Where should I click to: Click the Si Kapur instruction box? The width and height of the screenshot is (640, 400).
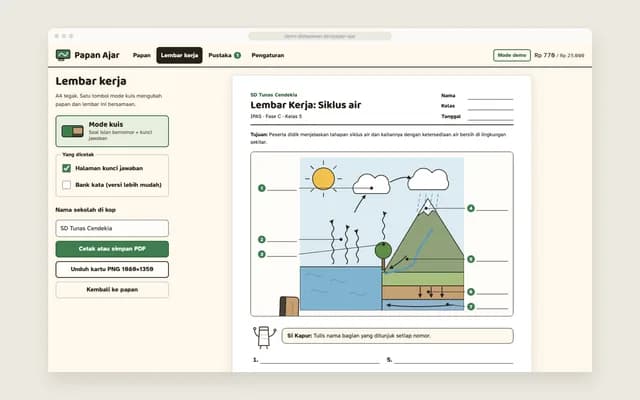point(398,336)
